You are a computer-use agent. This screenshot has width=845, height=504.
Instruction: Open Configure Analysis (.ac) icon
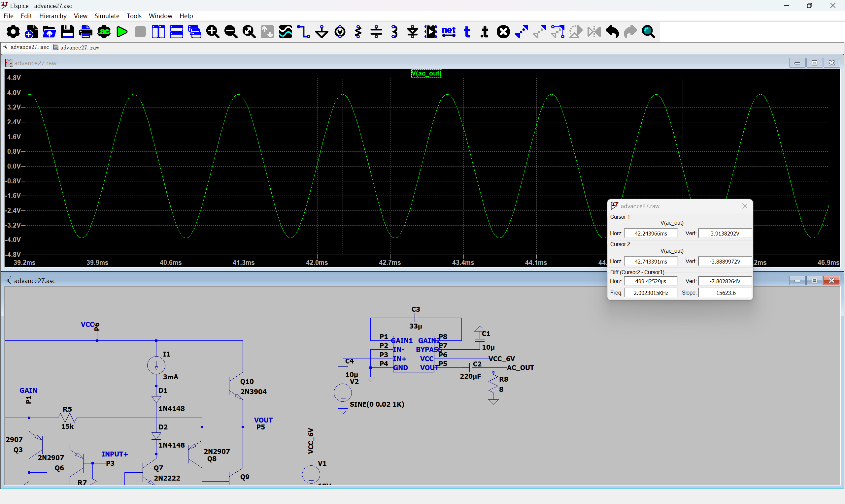click(104, 32)
